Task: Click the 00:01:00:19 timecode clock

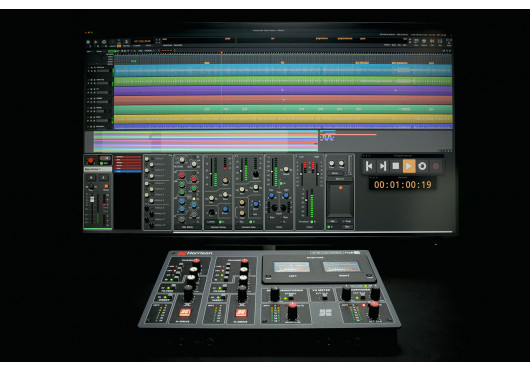Action: click(x=403, y=184)
